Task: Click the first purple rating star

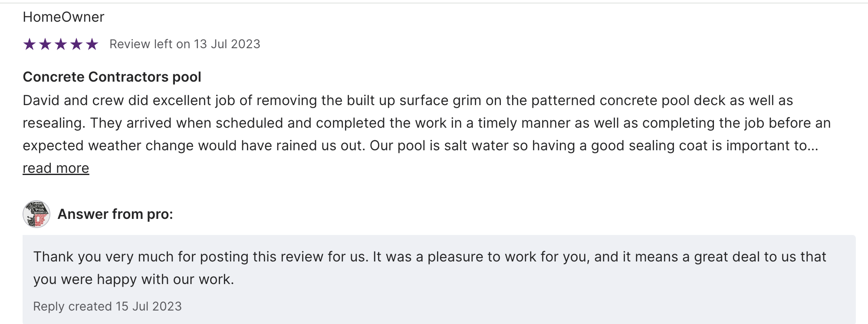Action: coord(30,44)
